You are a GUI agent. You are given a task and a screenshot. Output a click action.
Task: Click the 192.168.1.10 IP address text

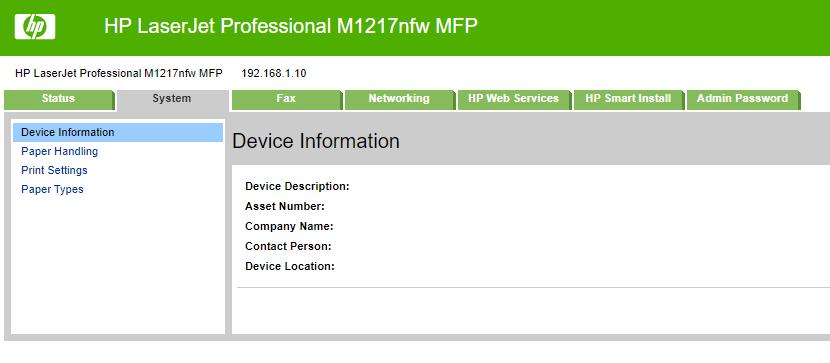(274, 74)
